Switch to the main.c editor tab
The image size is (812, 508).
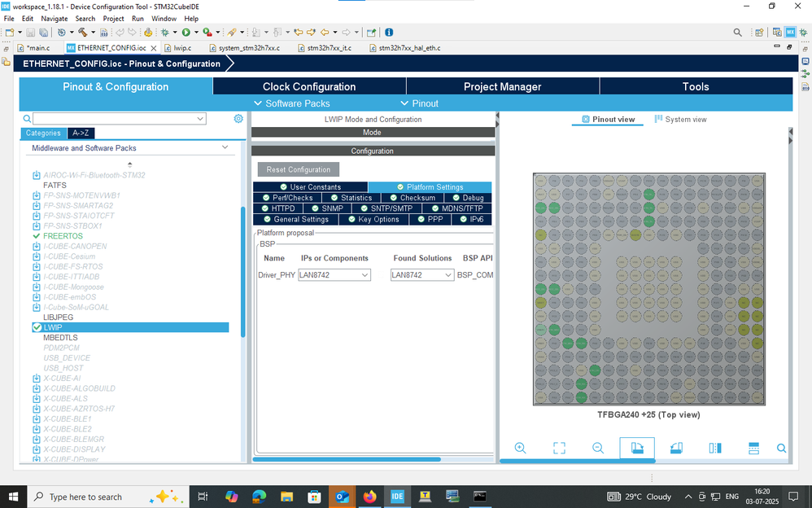pyautogui.click(x=38, y=48)
